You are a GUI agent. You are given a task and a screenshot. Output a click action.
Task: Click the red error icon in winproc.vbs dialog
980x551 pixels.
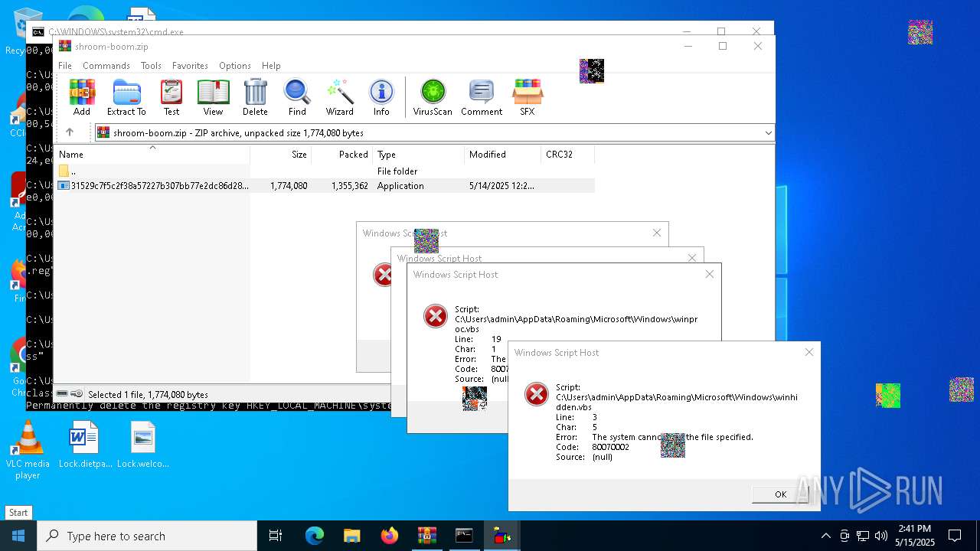tap(436, 316)
